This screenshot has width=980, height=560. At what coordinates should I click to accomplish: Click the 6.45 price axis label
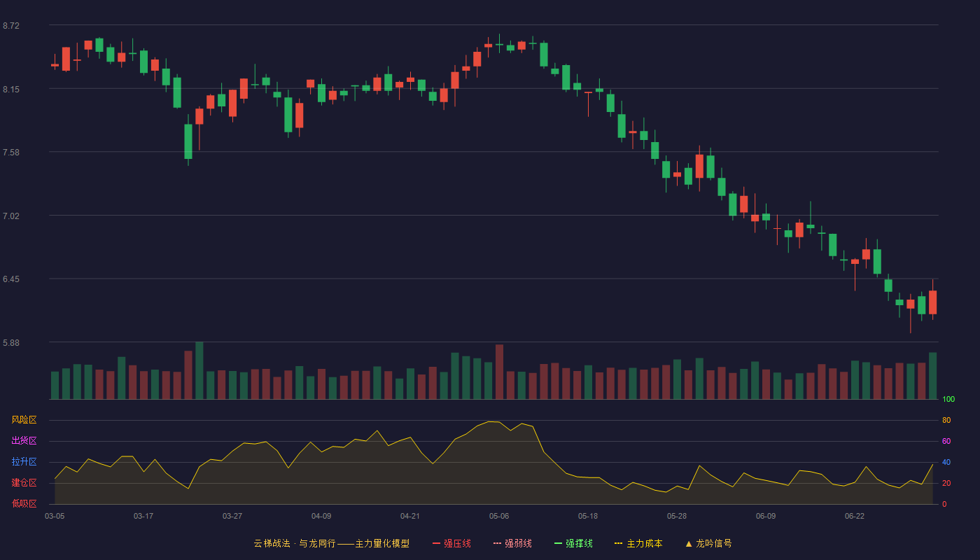click(11, 279)
